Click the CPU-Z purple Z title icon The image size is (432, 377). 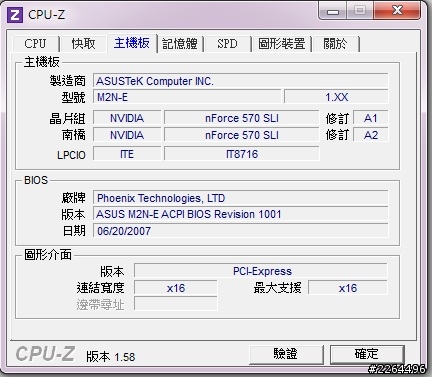(x=15, y=15)
